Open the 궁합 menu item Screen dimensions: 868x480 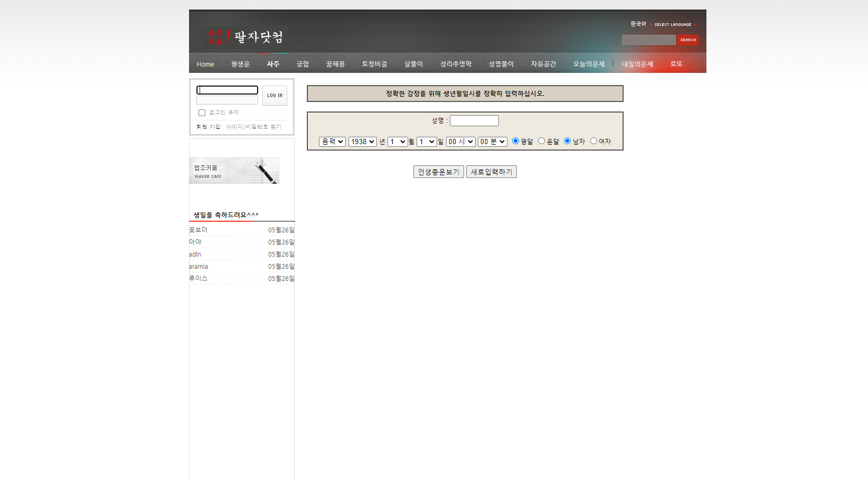(x=303, y=64)
